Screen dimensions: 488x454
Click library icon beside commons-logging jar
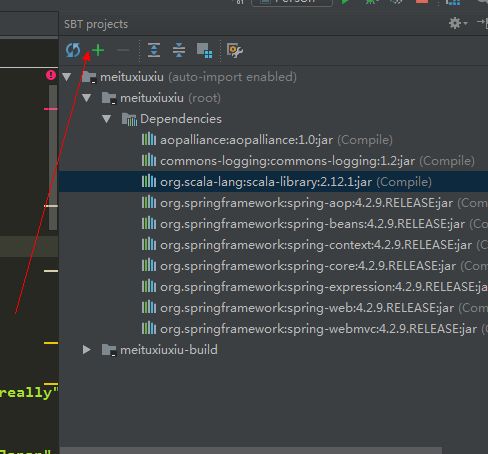point(149,160)
